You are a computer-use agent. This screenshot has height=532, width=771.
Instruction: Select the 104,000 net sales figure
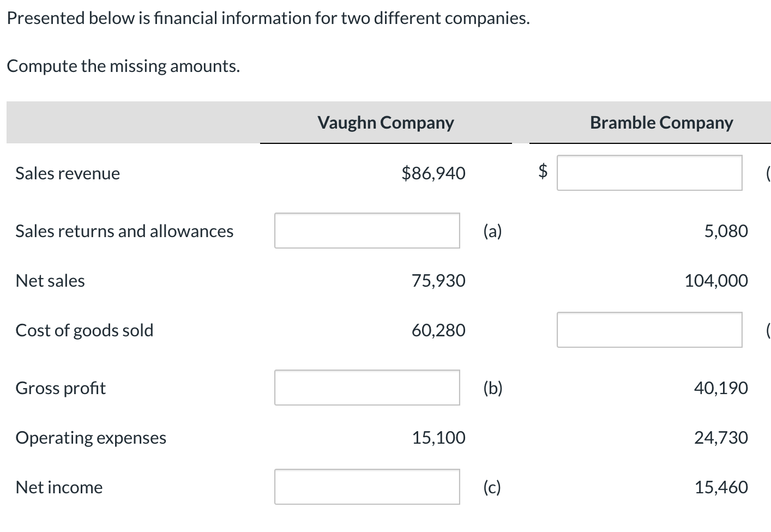[716, 280]
